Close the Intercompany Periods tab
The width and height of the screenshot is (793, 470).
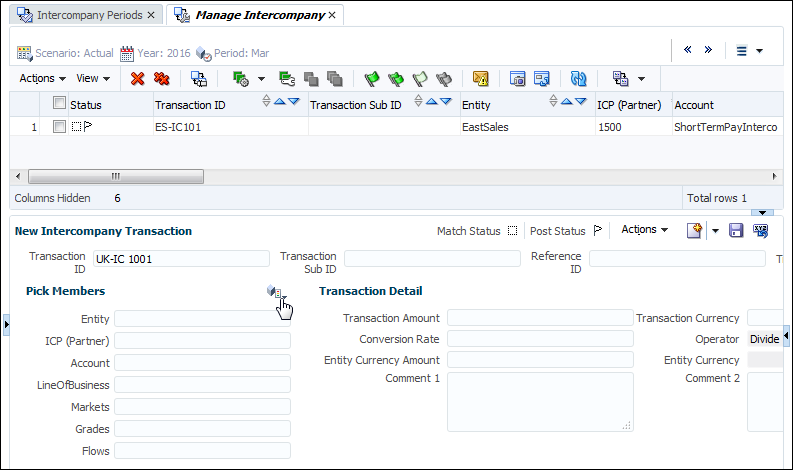point(151,15)
